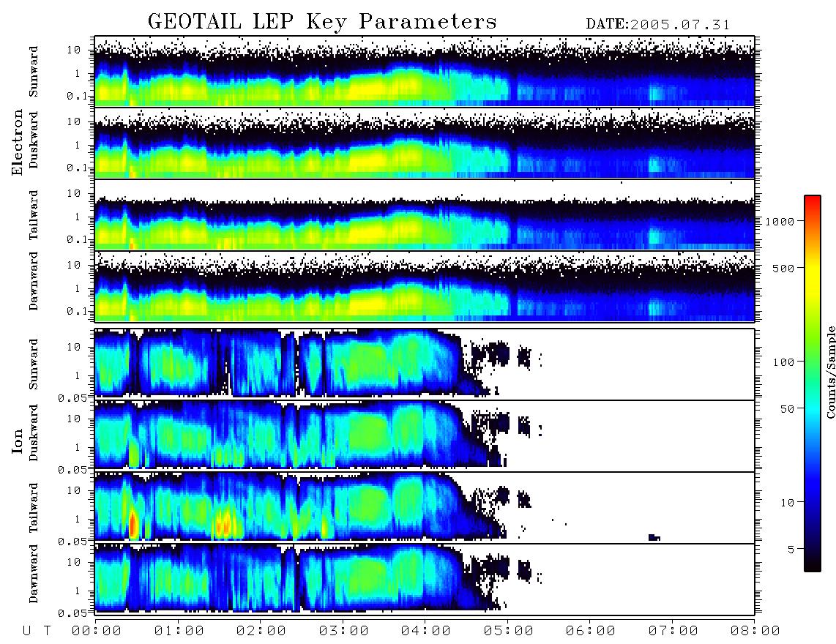836x644 pixels.
Task: Click the Ion Sunward spectrogram panel
Action: pyautogui.click(x=425, y=364)
